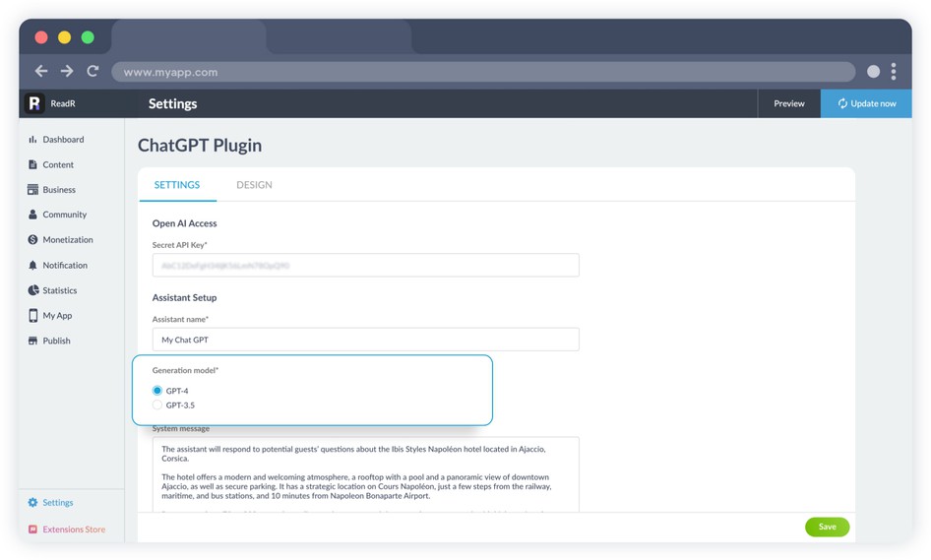The image size is (931, 560).
Task: Open Business in the sidebar
Action: [x=59, y=189]
